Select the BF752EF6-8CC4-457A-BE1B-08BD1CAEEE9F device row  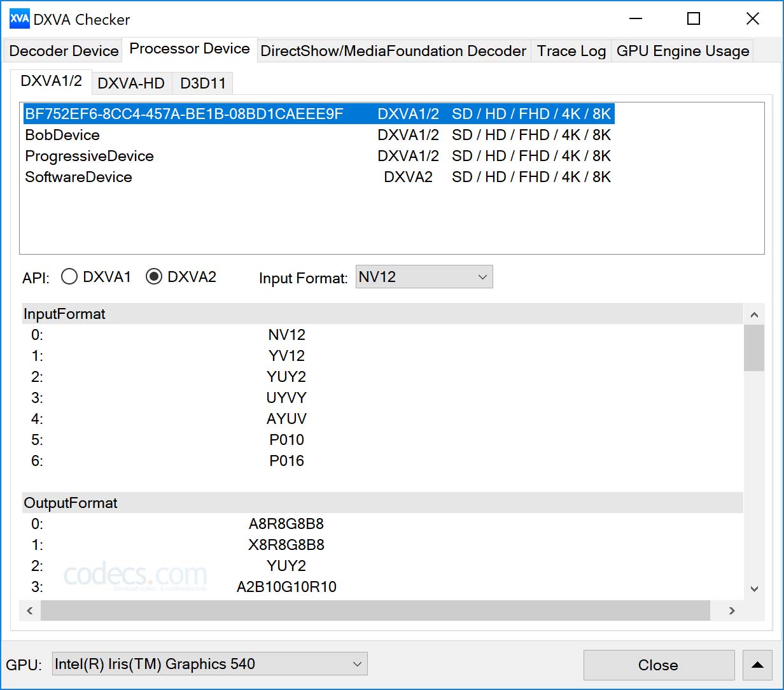[318, 114]
